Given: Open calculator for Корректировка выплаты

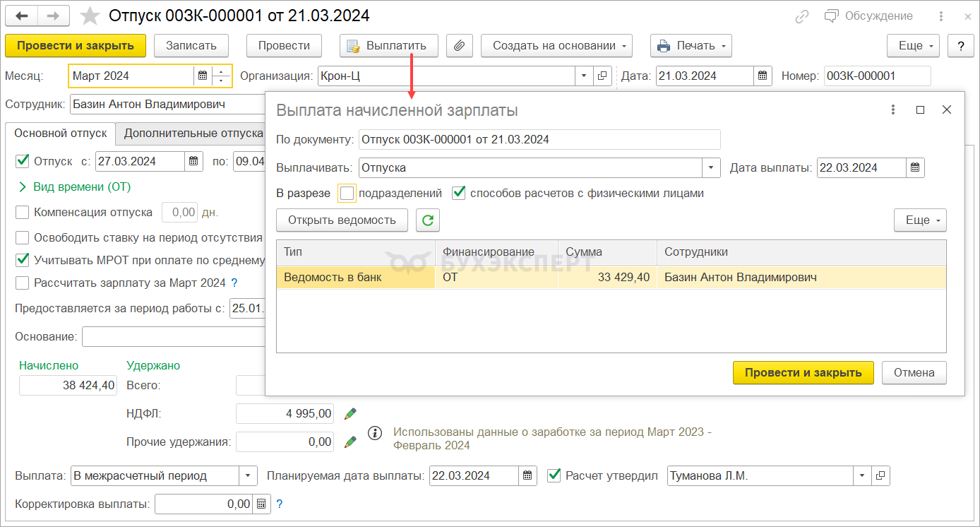Looking at the screenshot, I should pos(261,504).
